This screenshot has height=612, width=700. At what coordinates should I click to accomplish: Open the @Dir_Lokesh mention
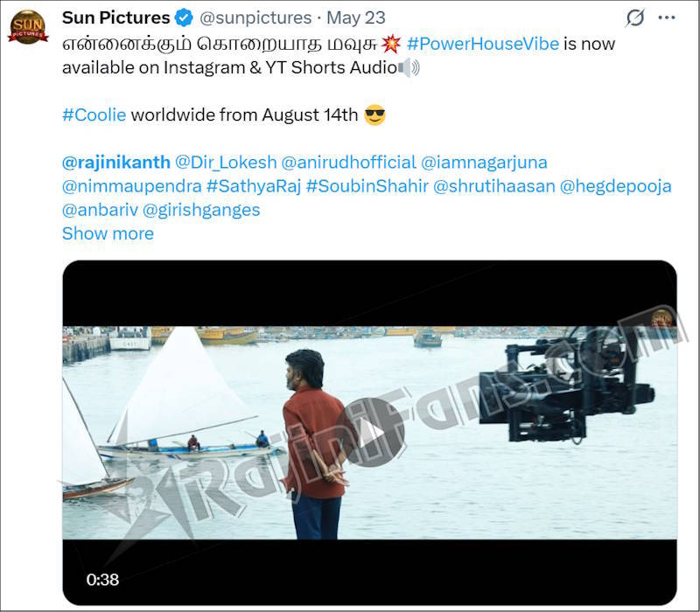click(x=226, y=163)
